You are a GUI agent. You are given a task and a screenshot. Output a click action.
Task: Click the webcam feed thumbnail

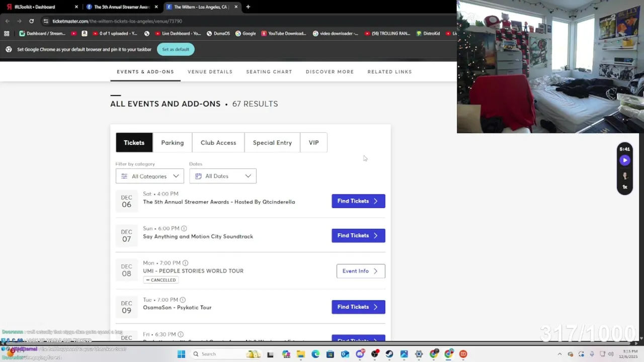coord(550,66)
